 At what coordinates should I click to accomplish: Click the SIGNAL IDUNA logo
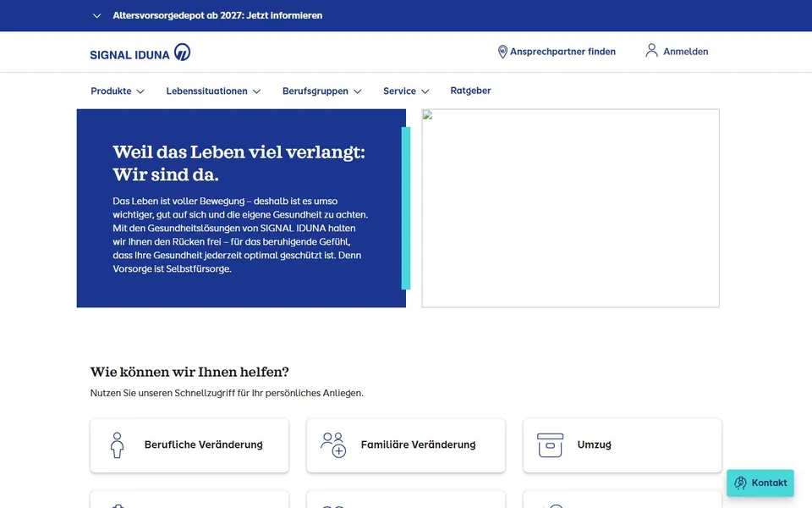pyautogui.click(x=140, y=52)
